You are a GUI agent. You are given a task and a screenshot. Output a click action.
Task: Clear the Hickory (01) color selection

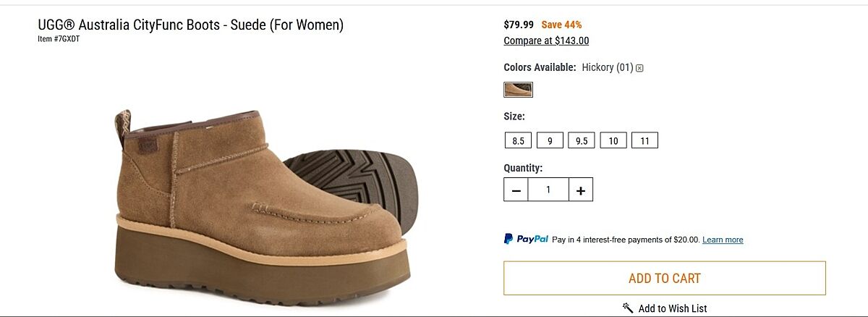tap(639, 68)
